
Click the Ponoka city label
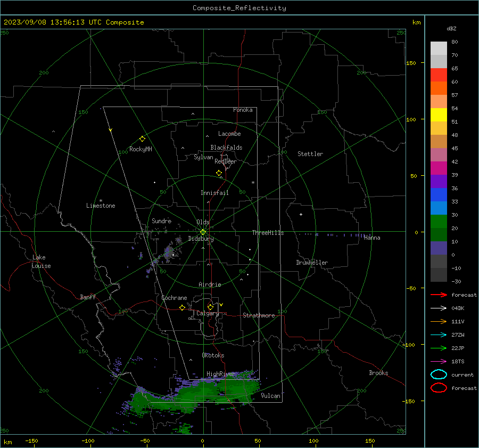click(243, 110)
